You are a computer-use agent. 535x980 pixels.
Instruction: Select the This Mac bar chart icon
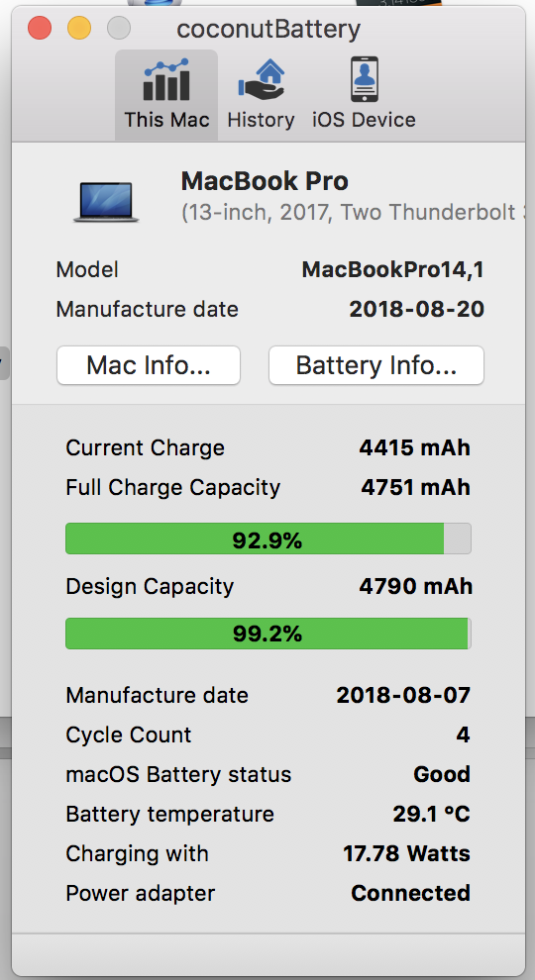[166, 80]
